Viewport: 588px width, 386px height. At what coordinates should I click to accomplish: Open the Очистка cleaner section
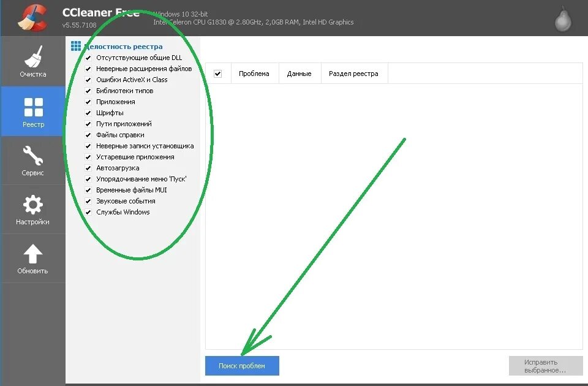tap(33, 61)
